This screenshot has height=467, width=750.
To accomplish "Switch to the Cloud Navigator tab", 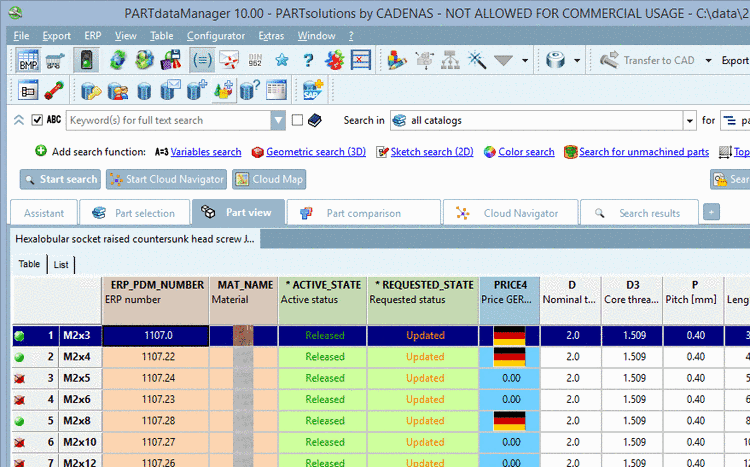I will point(510,213).
